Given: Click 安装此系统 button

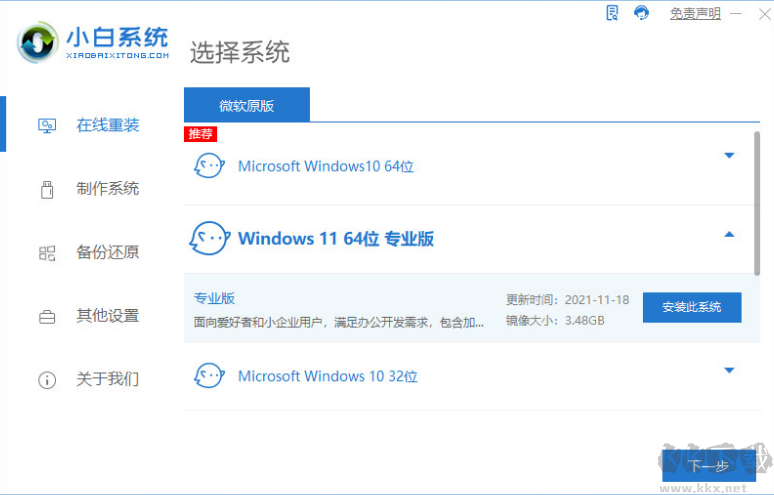Looking at the screenshot, I should click(x=692, y=307).
